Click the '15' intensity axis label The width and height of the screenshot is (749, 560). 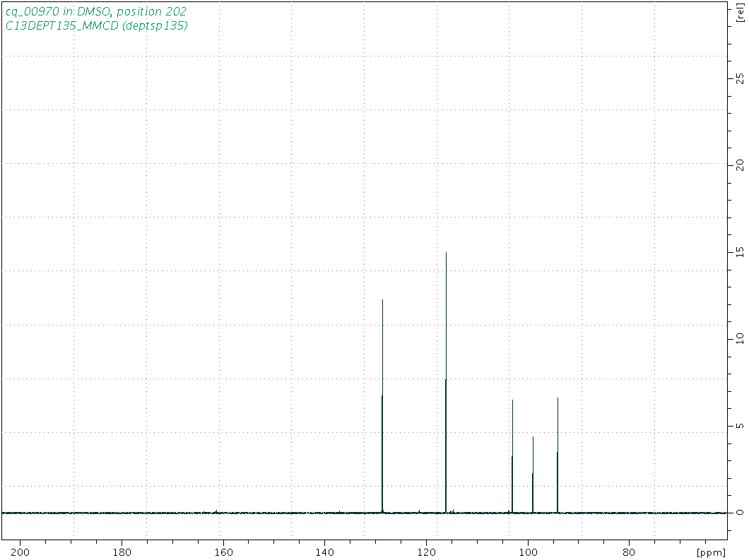[740, 252]
